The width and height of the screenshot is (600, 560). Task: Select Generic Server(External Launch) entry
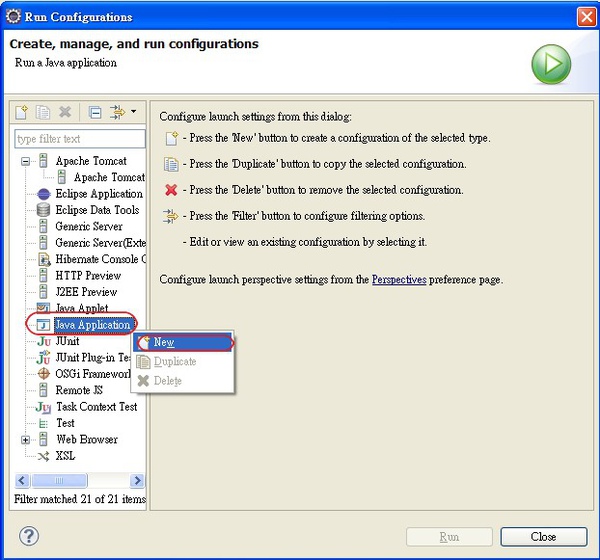pyautogui.click(x=100, y=243)
